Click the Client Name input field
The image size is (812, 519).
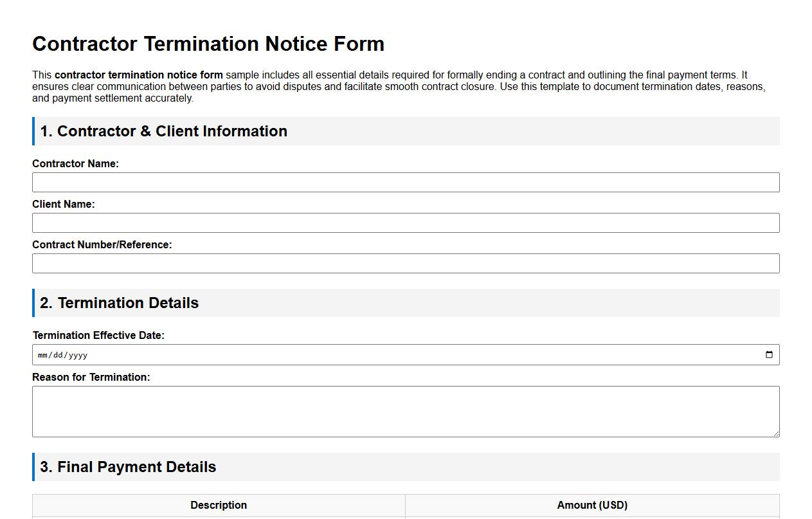point(406,223)
